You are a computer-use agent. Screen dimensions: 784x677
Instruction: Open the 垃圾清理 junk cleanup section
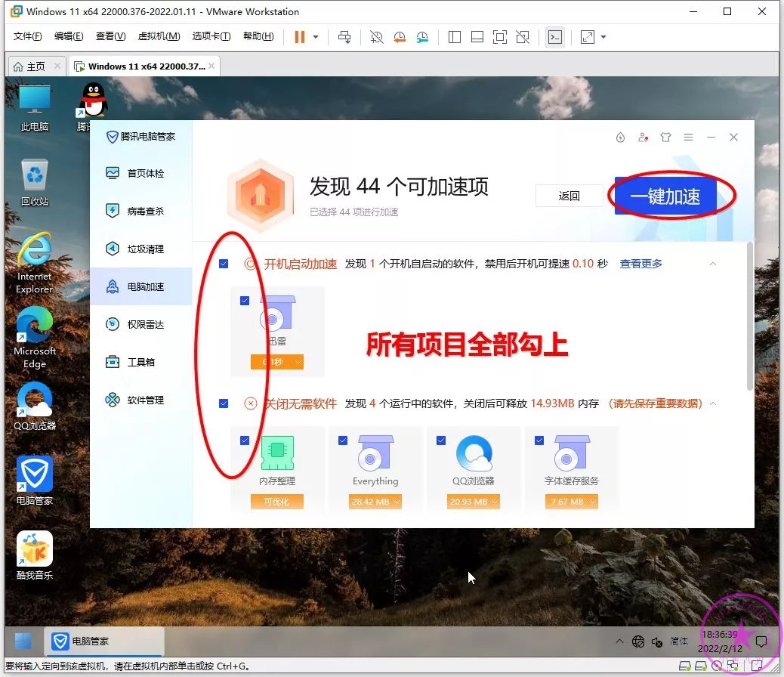coord(144,249)
